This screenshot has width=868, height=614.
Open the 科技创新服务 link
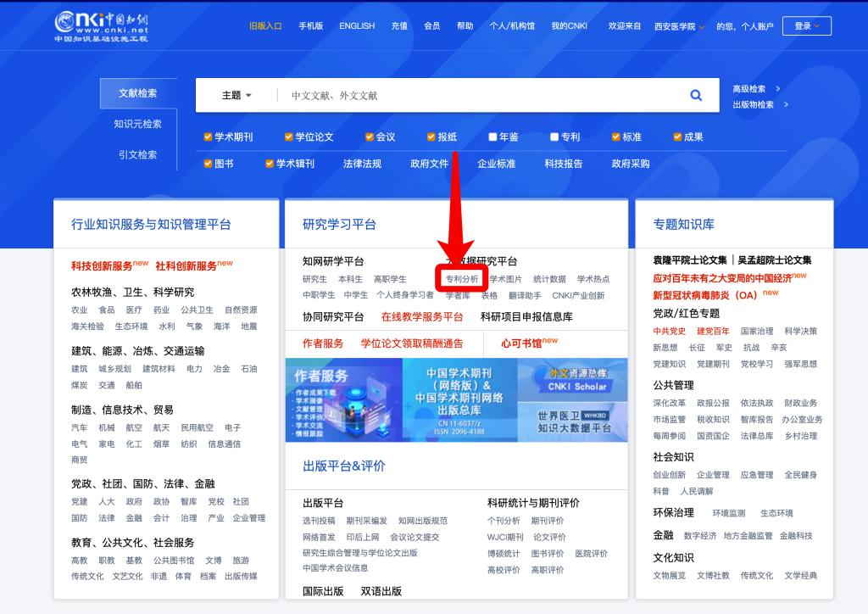tap(102, 266)
